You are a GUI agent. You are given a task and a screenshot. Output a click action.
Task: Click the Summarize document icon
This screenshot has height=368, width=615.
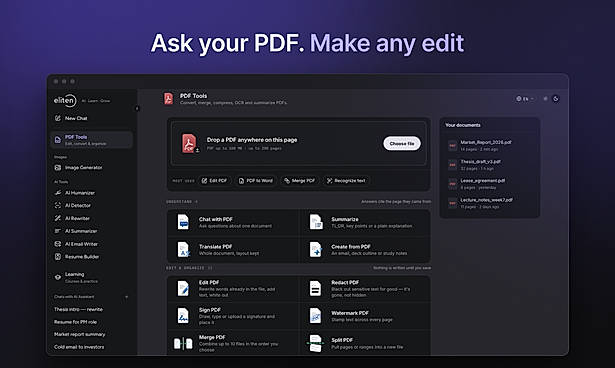316,222
